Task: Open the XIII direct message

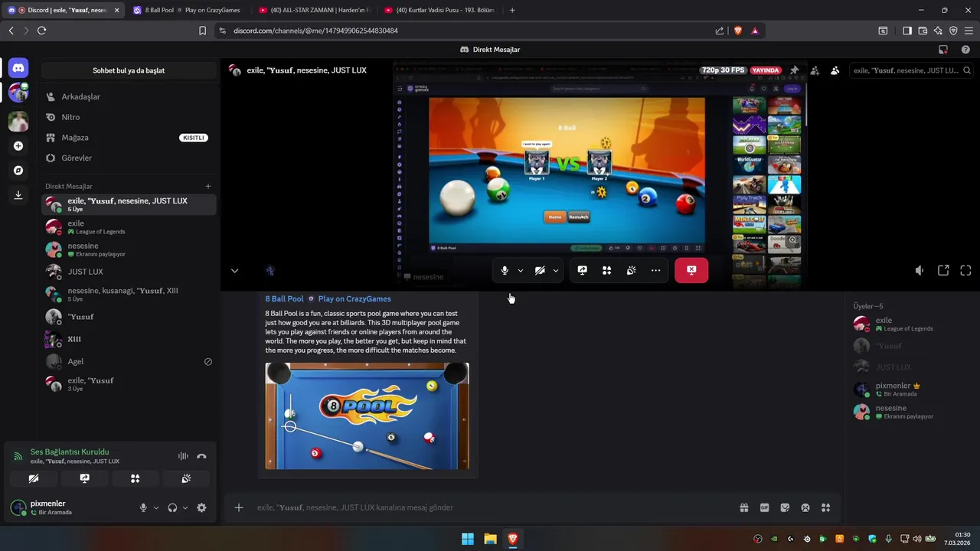Action: [x=129, y=339]
